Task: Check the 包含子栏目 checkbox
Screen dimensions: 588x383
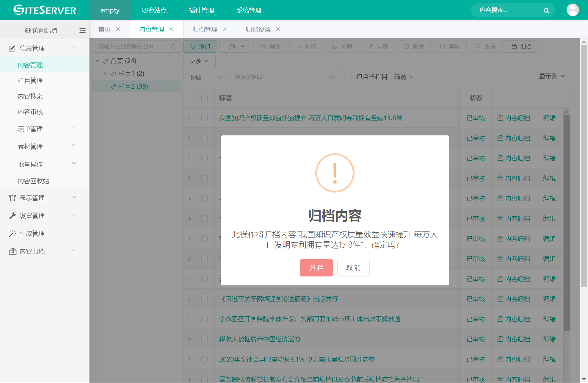Action: click(349, 77)
